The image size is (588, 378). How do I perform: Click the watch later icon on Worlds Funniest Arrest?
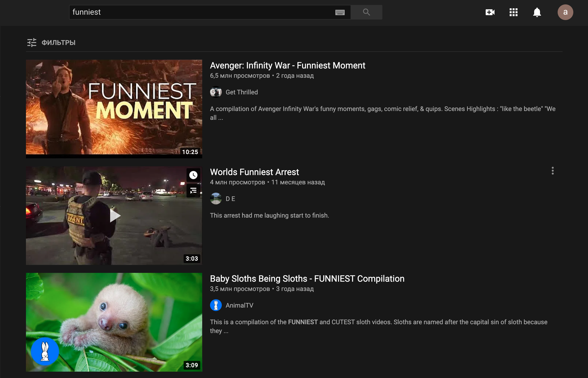(x=193, y=175)
